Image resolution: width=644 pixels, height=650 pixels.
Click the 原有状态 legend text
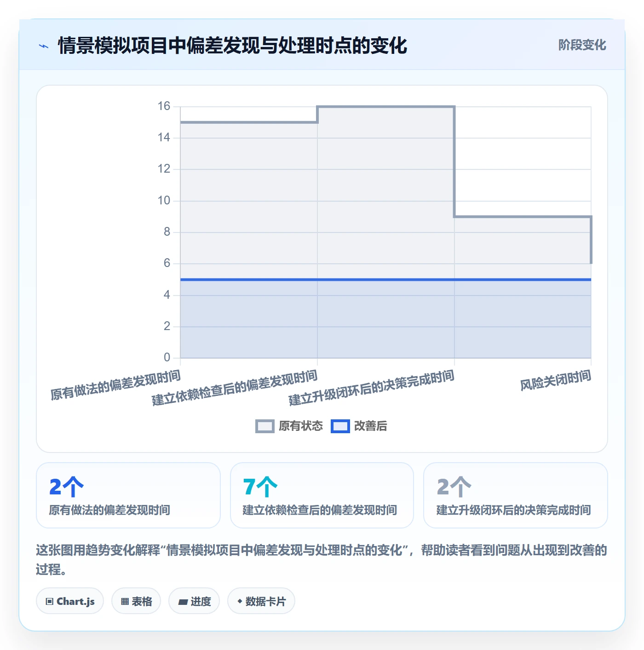pyautogui.click(x=301, y=426)
